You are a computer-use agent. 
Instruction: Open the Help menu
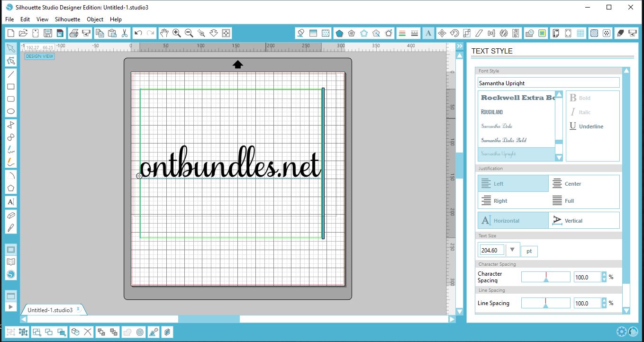(116, 19)
